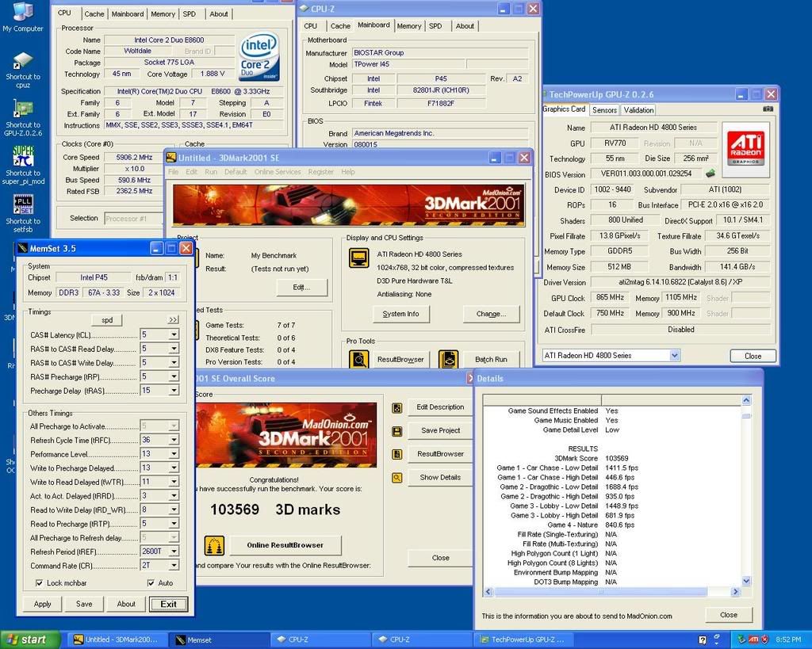Click the Change... button in display settings
Image resolution: width=812 pixels, height=649 pixels.
pyautogui.click(x=491, y=314)
